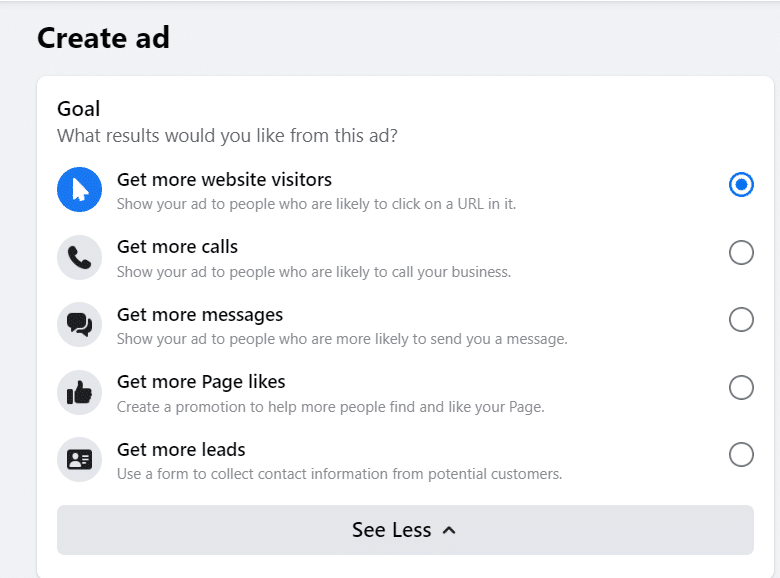The width and height of the screenshot is (780, 578).
Task: Click the thumbs-up Page likes icon
Action: pyautogui.click(x=80, y=392)
